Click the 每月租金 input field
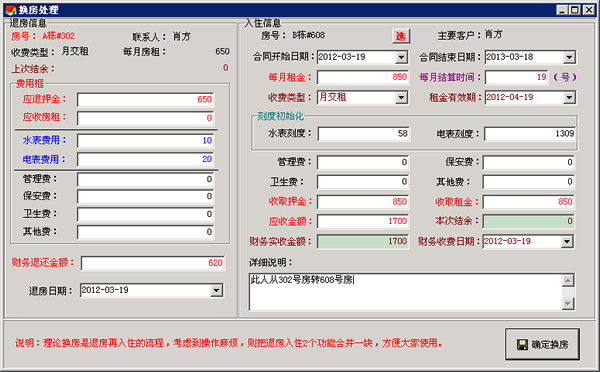Screen dimensions: 600x372 coord(363,77)
